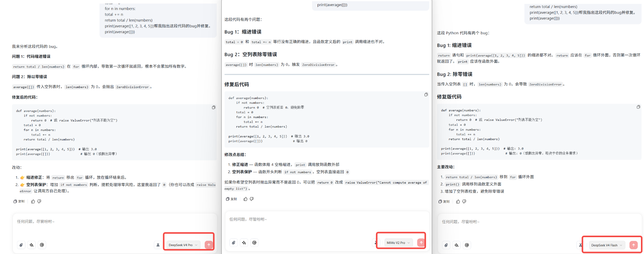Click 复制 button under DeepSeek V4 Pro response
The width and height of the screenshot is (644, 254).
(19, 201)
